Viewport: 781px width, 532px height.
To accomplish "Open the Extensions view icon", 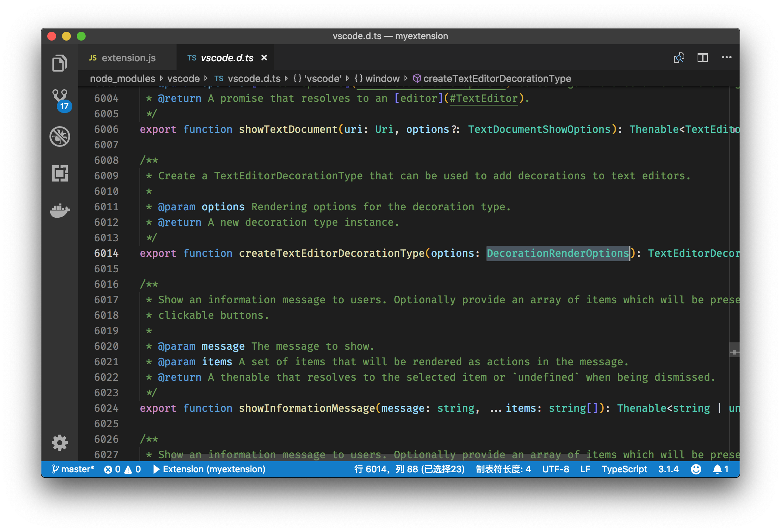I will [x=60, y=173].
